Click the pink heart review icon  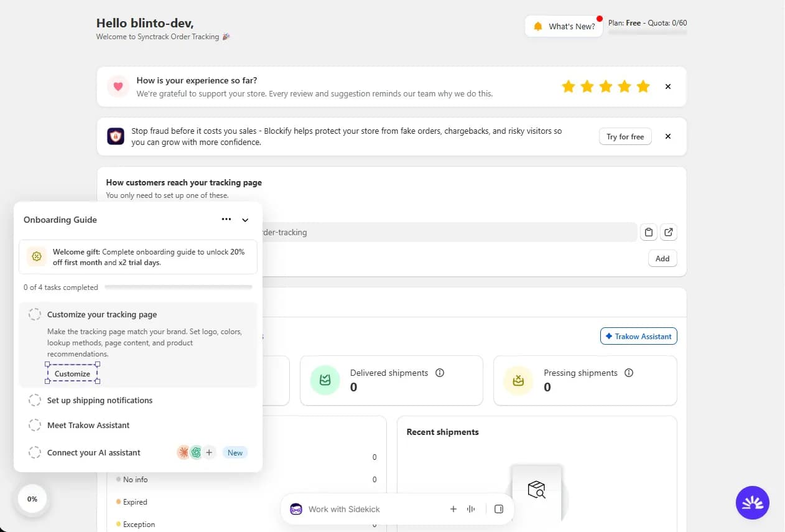(x=118, y=86)
